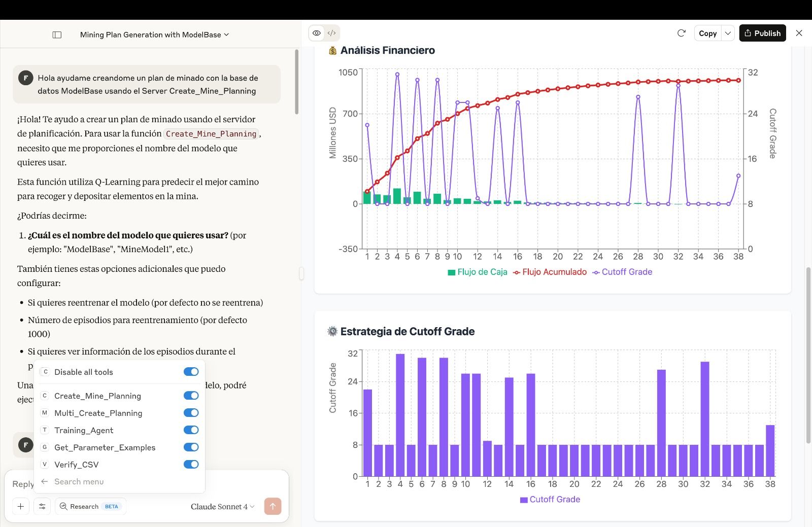Switch to code view icon
Viewport: 812px width, 527px height.
point(331,33)
